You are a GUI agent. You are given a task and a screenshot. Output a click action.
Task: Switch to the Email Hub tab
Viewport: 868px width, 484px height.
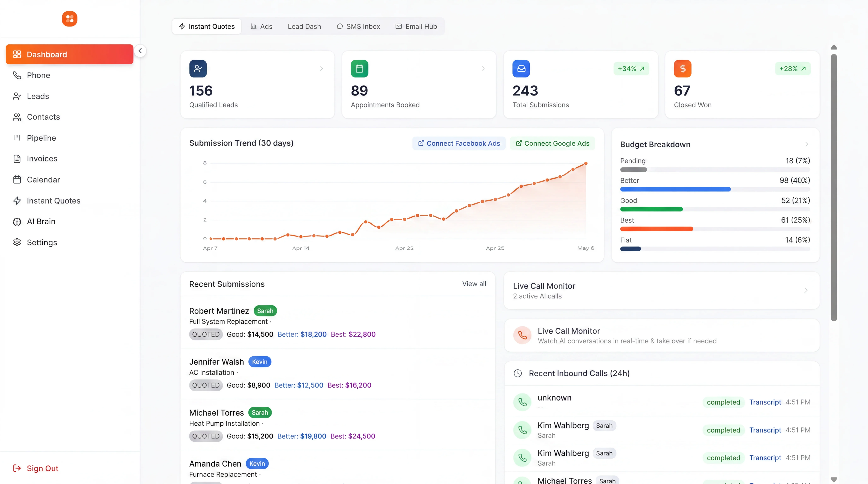point(416,26)
